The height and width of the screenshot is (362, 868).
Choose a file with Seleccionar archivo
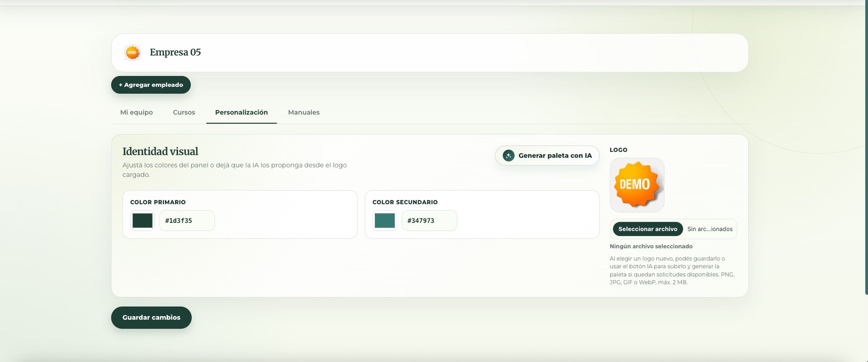pyautogui.click(x=648, y=229)
